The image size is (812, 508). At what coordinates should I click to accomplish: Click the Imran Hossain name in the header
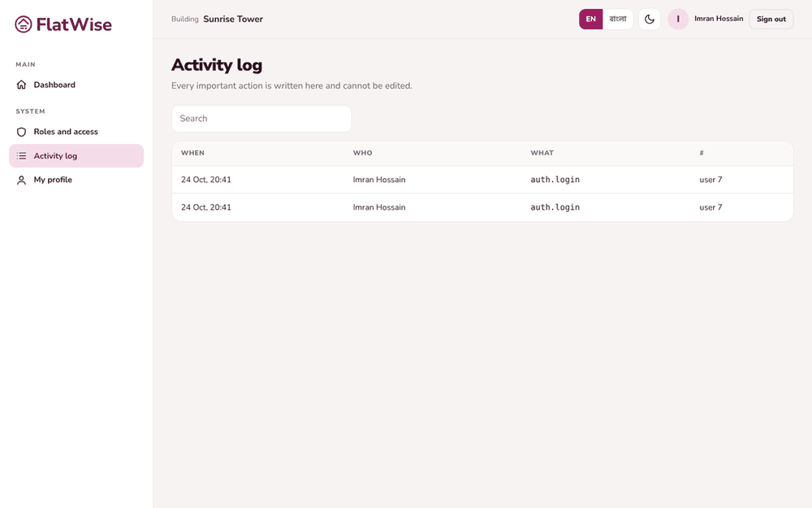tap(719, 19)
